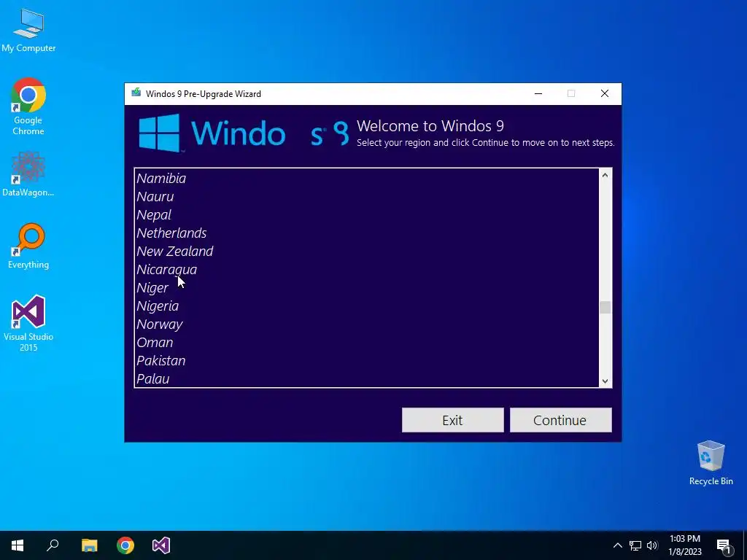Open taskbar search magnifier
This screenshot has width=747, height=560.
(x=53, y=545)
